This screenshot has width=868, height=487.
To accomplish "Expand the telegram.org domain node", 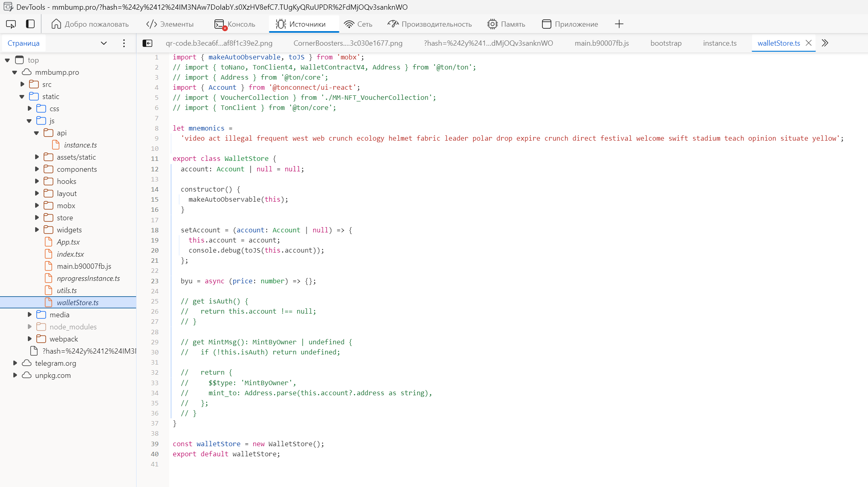I will 15,363.
